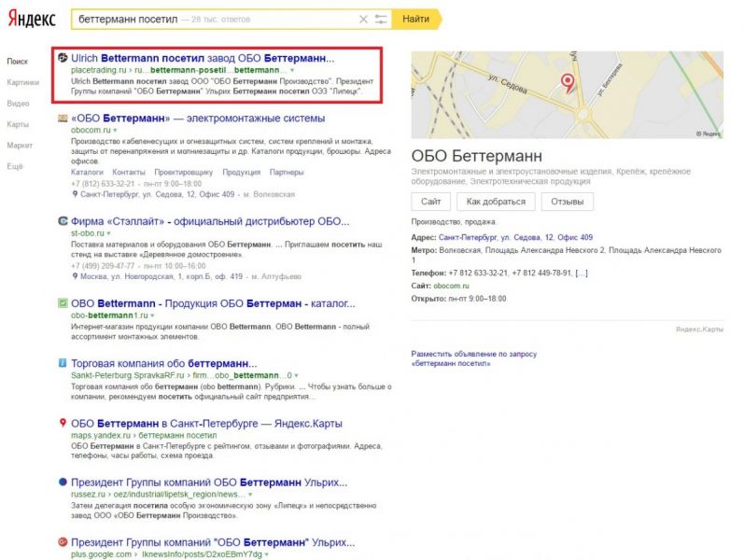Open the Партнеры sitelink
The height and width of the screenshot is (560, 744).
tap(287, 173)
